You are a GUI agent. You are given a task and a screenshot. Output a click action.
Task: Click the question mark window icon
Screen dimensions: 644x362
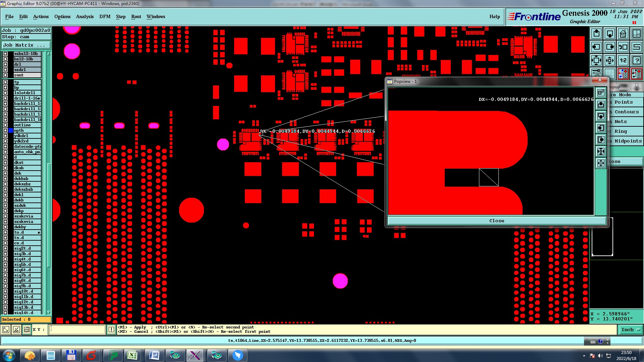[x=636, y=60]
